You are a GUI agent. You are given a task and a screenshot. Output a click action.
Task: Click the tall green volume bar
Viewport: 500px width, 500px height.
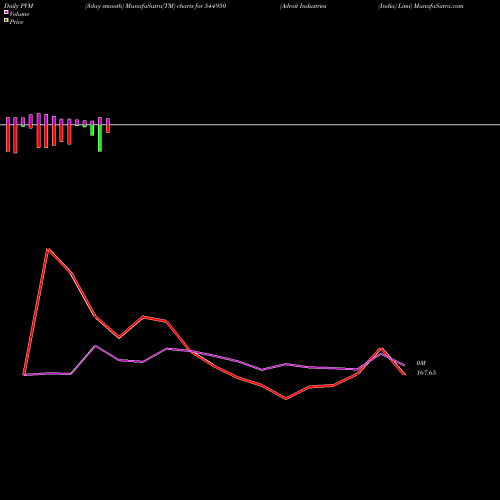(100, 138)
